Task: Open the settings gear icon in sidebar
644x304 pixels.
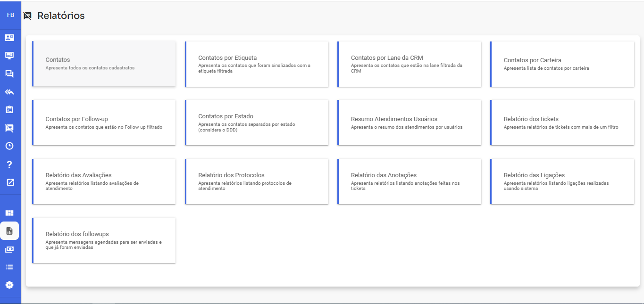Action: (9, 285)
